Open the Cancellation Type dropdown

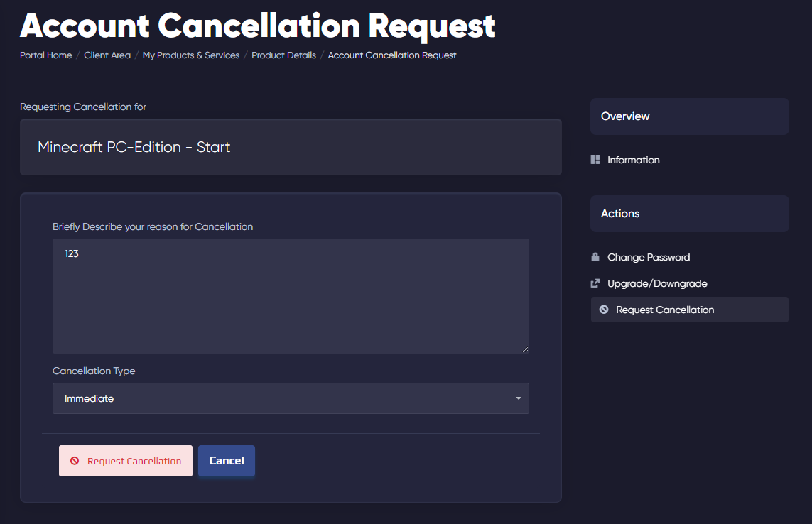(x=291, y=398)
